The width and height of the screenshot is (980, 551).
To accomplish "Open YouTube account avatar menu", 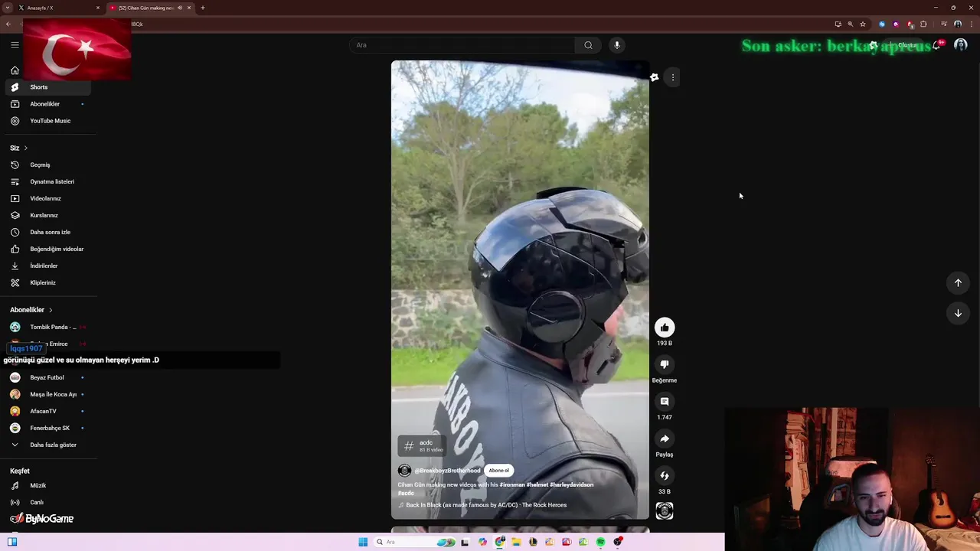I will pyautogui.click(x=960, y=45).
